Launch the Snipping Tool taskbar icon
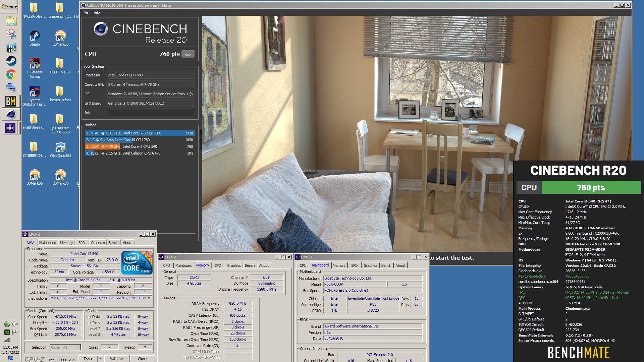Screen dimensions: 644x362 11,34
